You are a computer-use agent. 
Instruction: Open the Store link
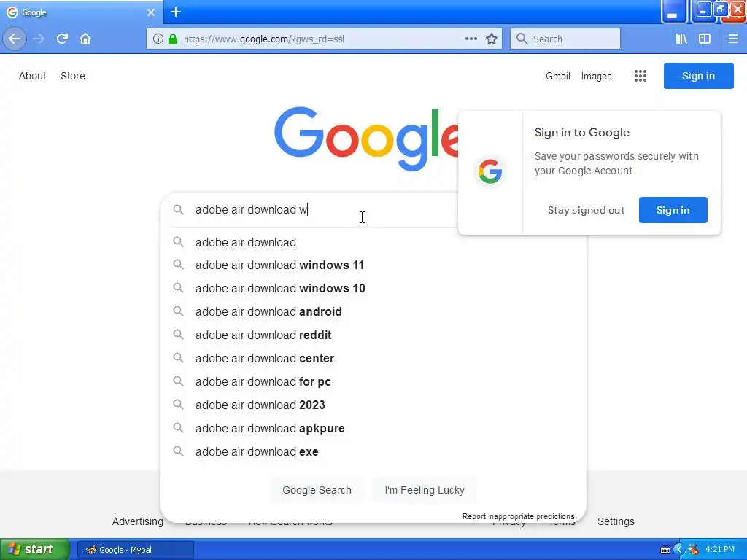click(x=73, y=76)
